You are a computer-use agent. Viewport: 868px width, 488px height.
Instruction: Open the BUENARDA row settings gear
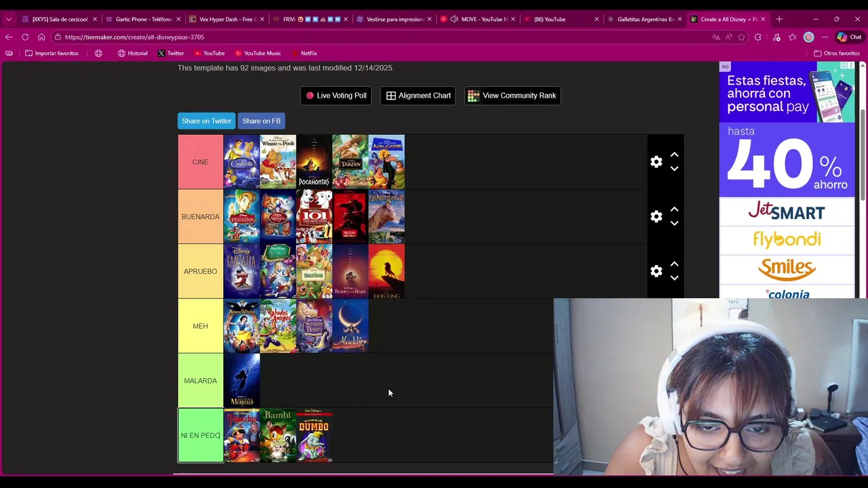click(656, 216)
